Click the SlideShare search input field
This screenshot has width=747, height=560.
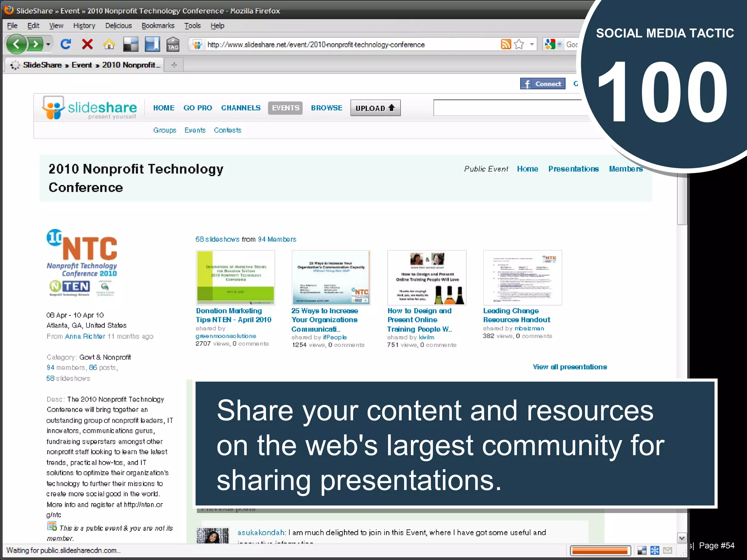511,108
